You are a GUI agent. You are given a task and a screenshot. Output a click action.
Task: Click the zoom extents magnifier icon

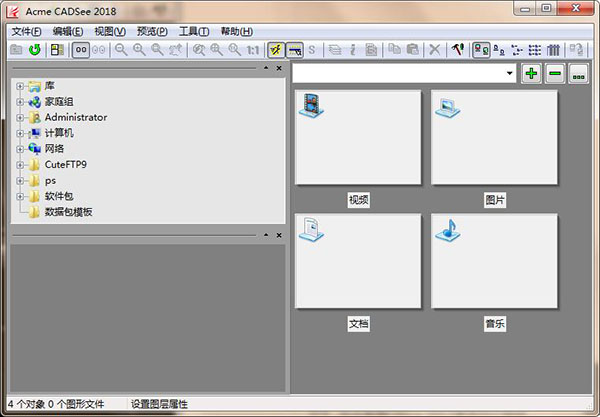(x=199, y=50)
